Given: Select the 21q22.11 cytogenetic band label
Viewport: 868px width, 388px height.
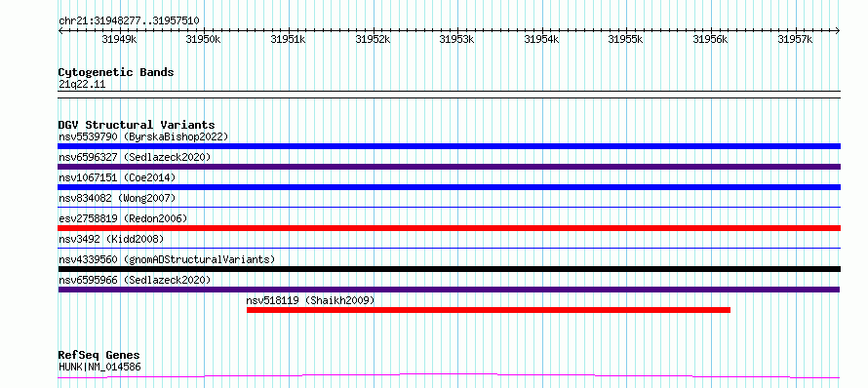Looking at the screenshot, I should pos(81,84).
